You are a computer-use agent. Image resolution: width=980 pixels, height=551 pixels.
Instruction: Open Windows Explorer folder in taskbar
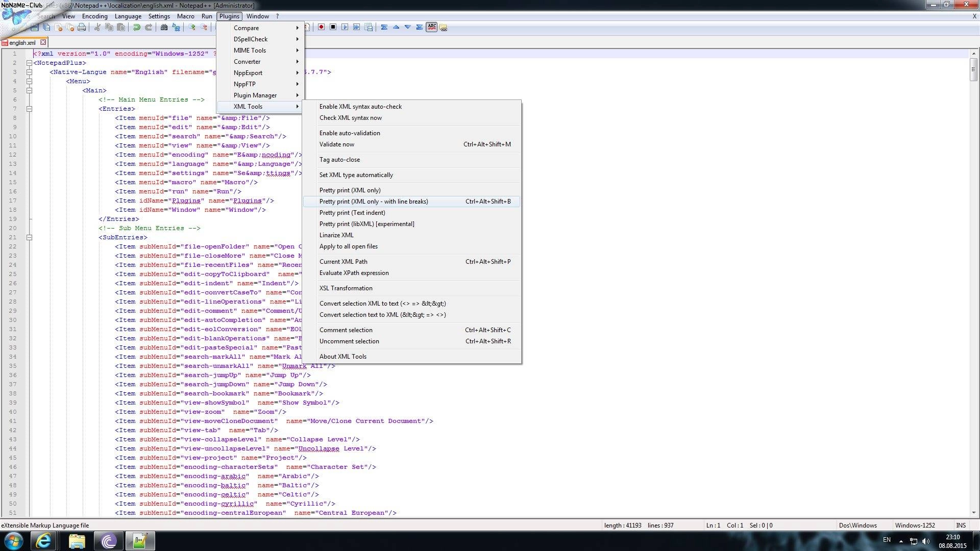click(x=77, y=541)
